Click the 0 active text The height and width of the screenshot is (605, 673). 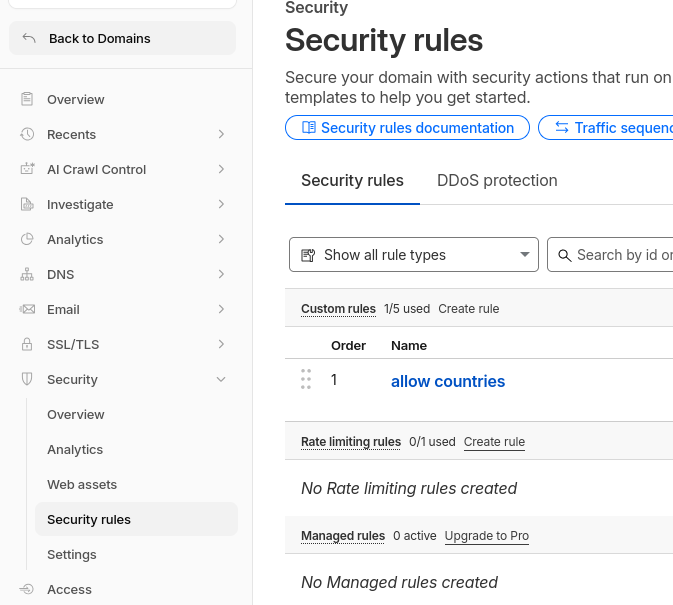click(x=415, y=535)
